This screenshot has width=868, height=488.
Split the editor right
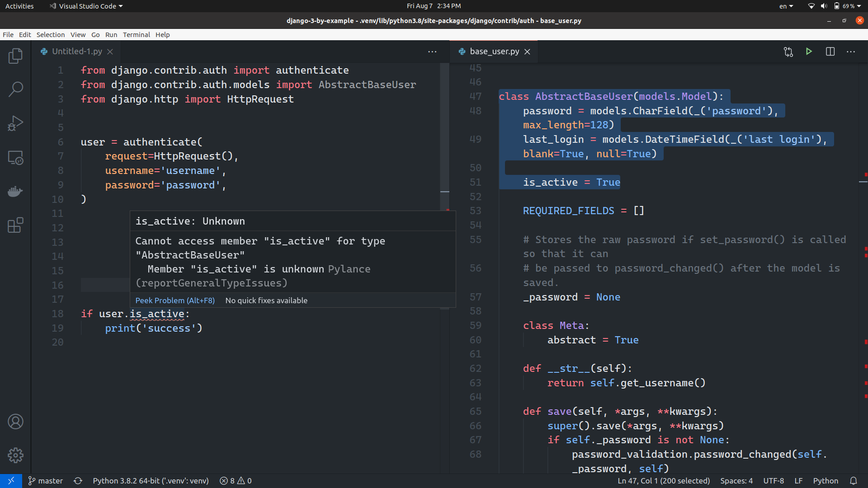(x=830, y=52)
